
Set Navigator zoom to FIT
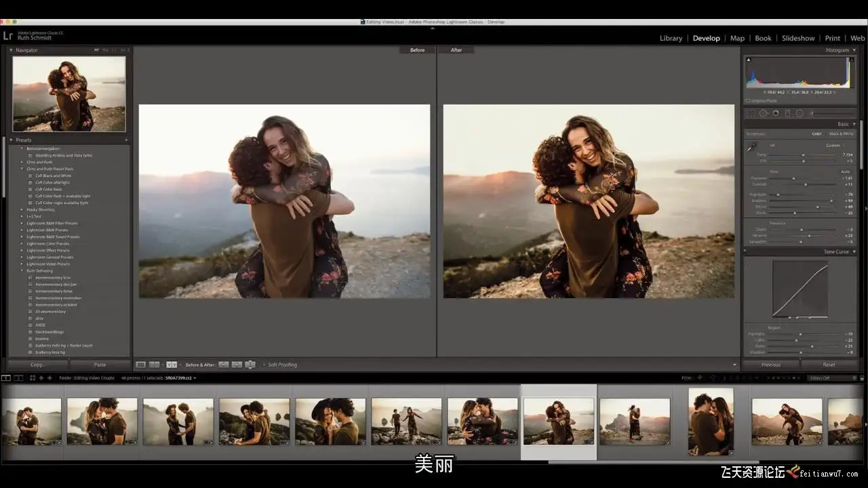tap(96, 50)
